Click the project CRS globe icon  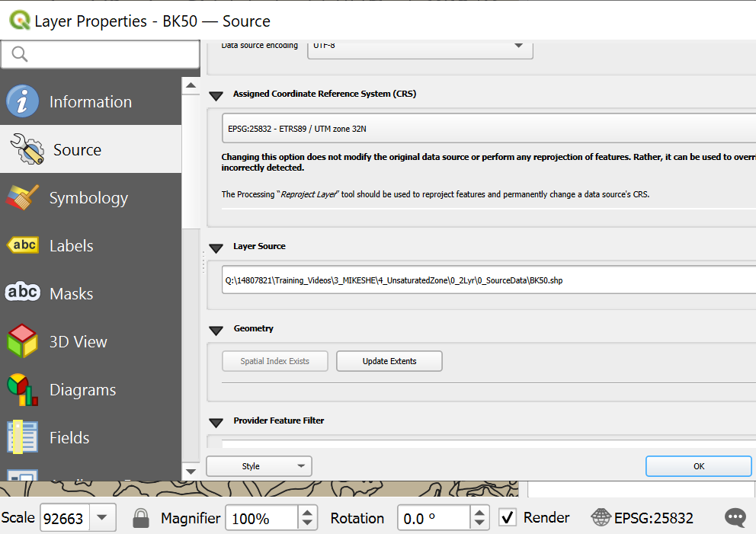point(601,517)
